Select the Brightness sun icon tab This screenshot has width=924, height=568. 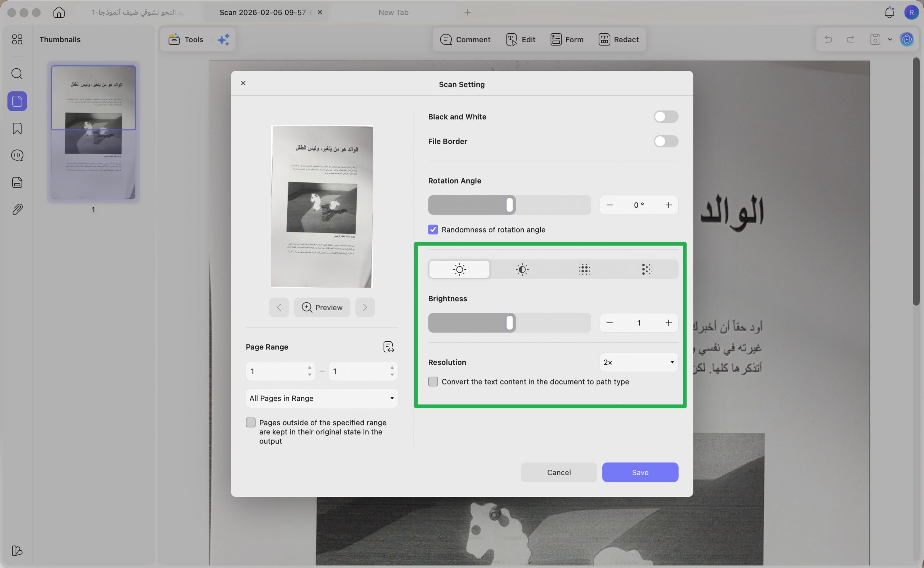point(459,269)
